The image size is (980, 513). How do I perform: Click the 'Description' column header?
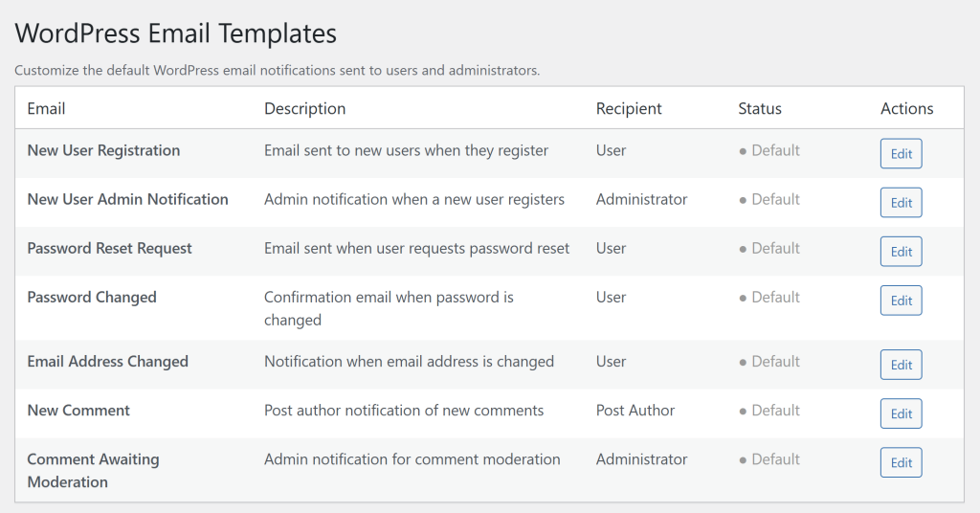click(x=305, y=109)
